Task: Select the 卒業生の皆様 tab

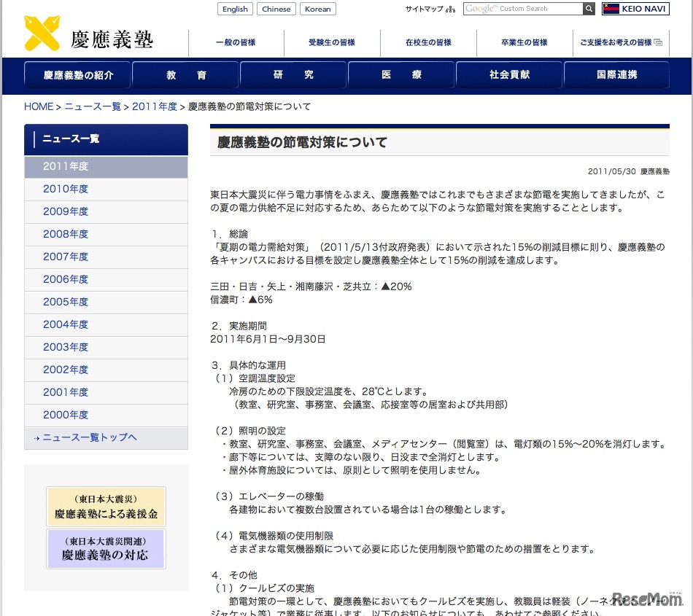Action: 524,43
